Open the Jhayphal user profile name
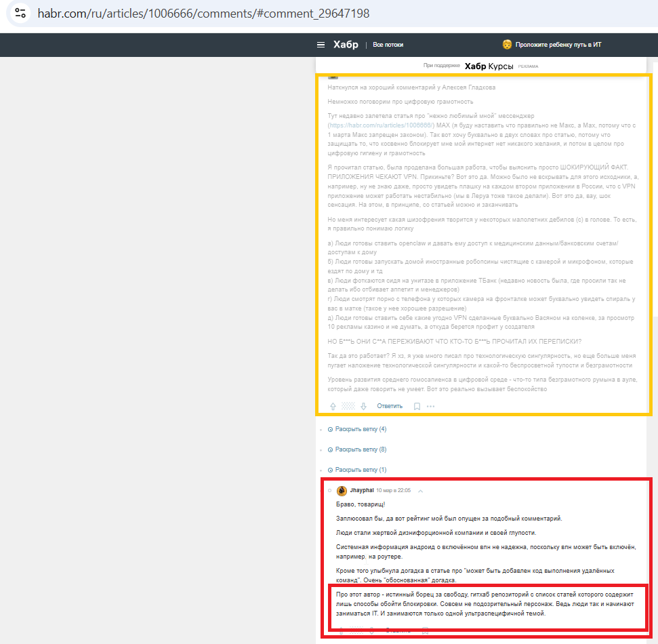 click(x=362, y=490)
